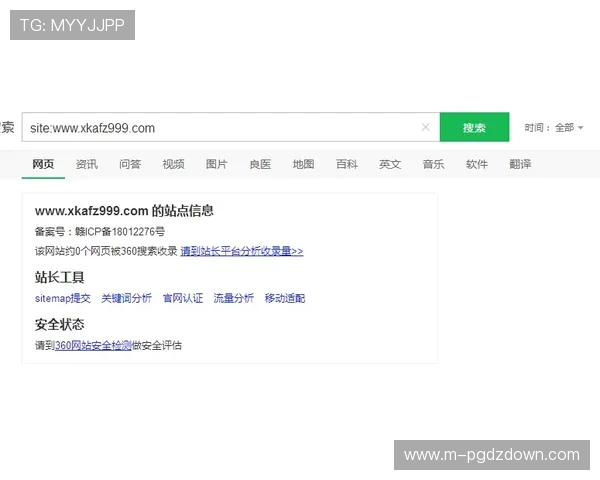Open the 官网认证 link

coord(183,298)
